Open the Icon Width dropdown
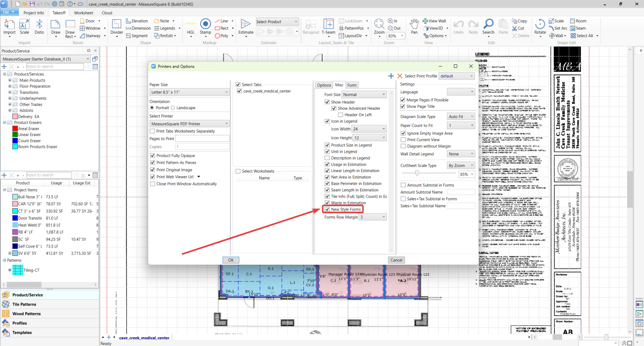644x346 pixels. (369, 129)
